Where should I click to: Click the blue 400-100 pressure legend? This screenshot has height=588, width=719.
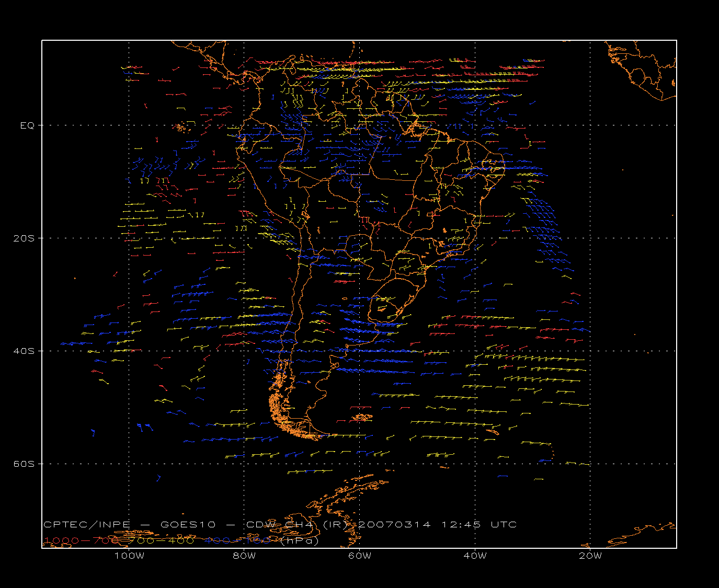click(x=238, y=540)
